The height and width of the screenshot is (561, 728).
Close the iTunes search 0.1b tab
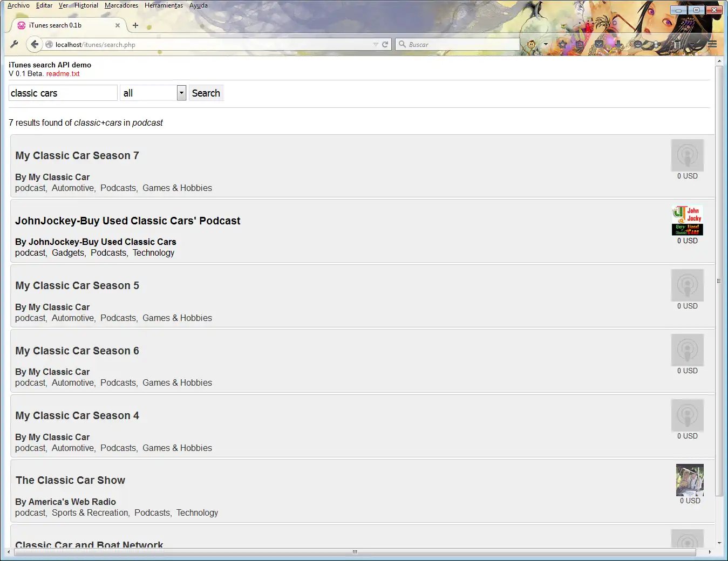[118, 25]
